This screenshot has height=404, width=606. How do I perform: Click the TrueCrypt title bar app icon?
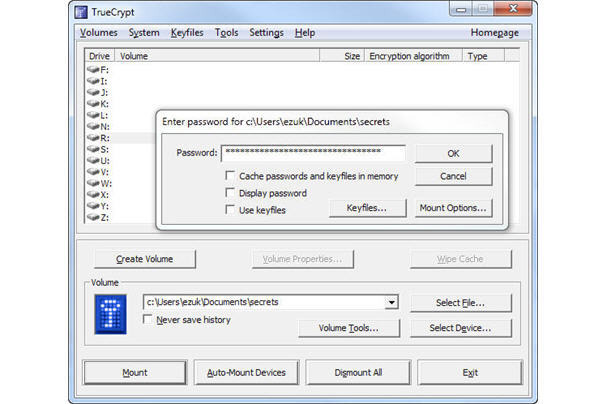81,12
